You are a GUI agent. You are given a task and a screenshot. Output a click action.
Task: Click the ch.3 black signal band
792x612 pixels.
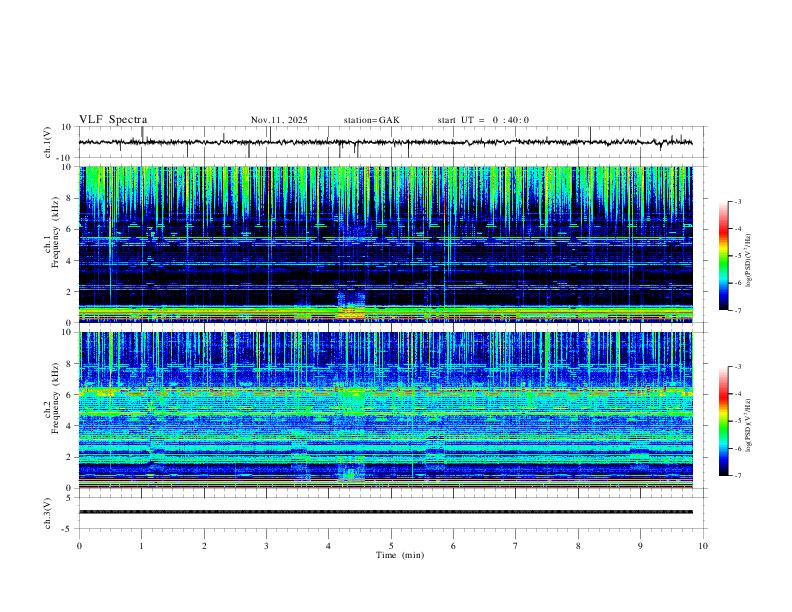tap(385, 512)
